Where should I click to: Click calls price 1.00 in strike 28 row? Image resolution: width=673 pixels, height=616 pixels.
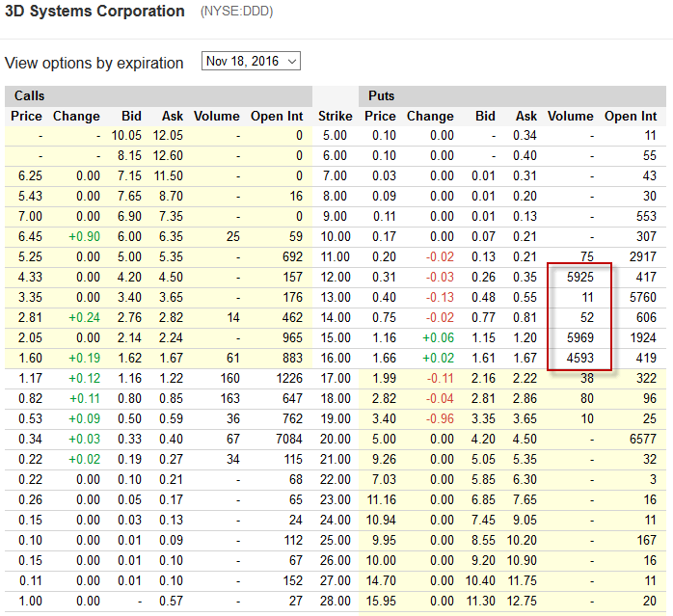point(30,601)
